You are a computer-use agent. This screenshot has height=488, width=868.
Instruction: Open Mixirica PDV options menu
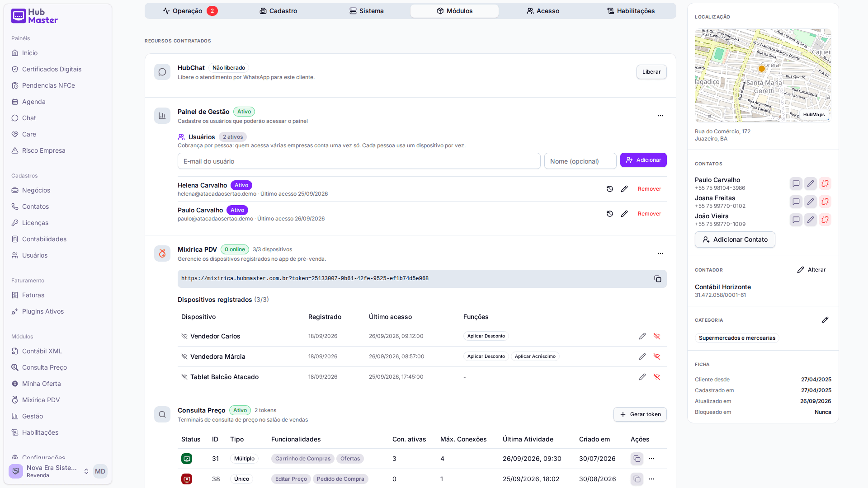pyautogui.click(x=660, y=253)
